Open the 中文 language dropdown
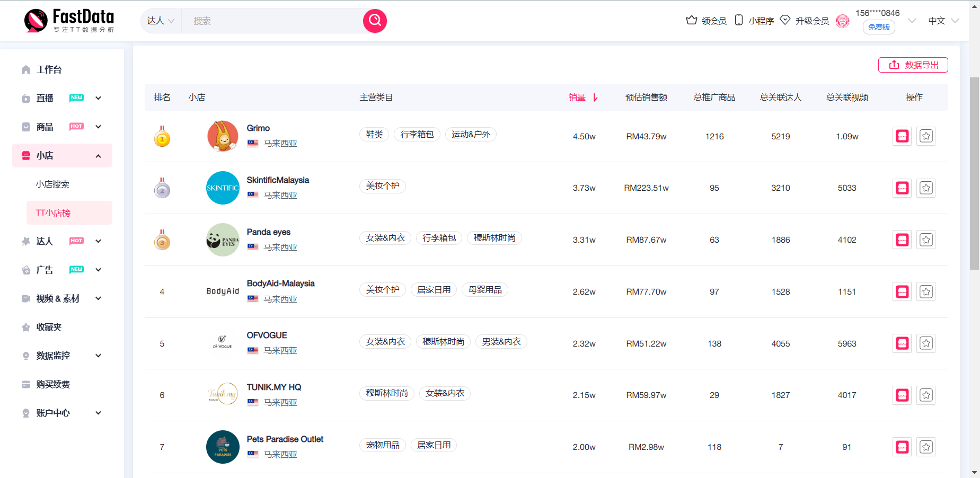This screenshot has height=478, width=980. coord(943,21)
